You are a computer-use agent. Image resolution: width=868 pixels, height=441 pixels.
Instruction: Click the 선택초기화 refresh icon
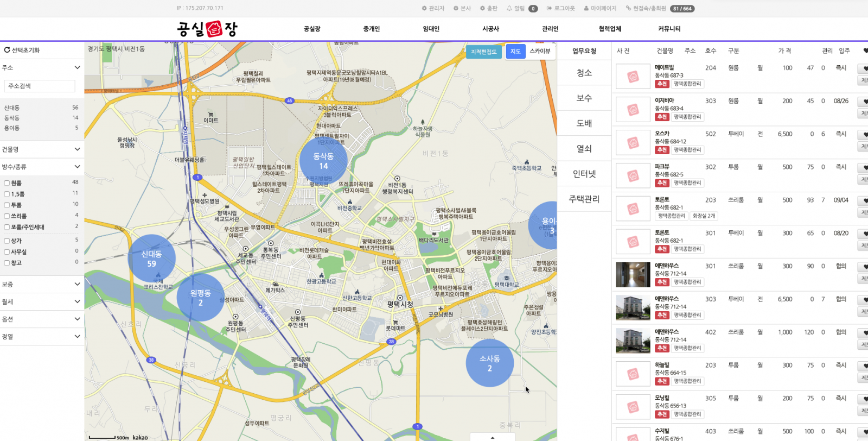[7, 50]
